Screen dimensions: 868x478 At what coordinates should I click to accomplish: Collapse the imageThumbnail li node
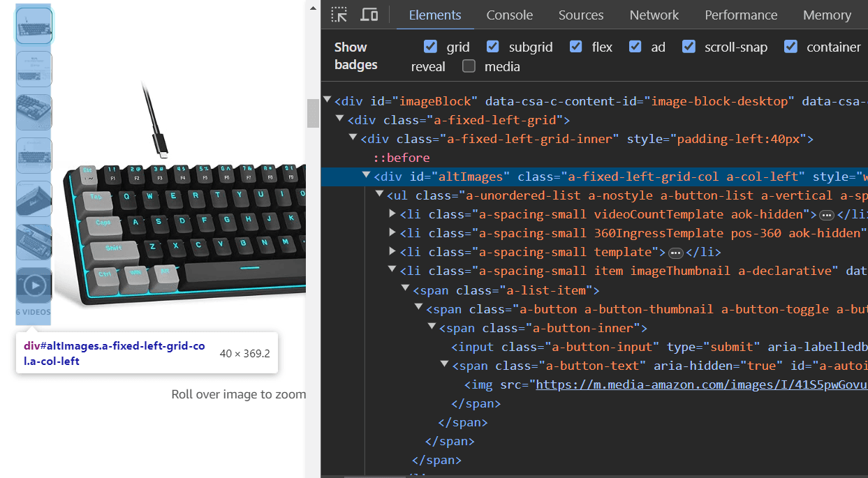pos(392,269)
